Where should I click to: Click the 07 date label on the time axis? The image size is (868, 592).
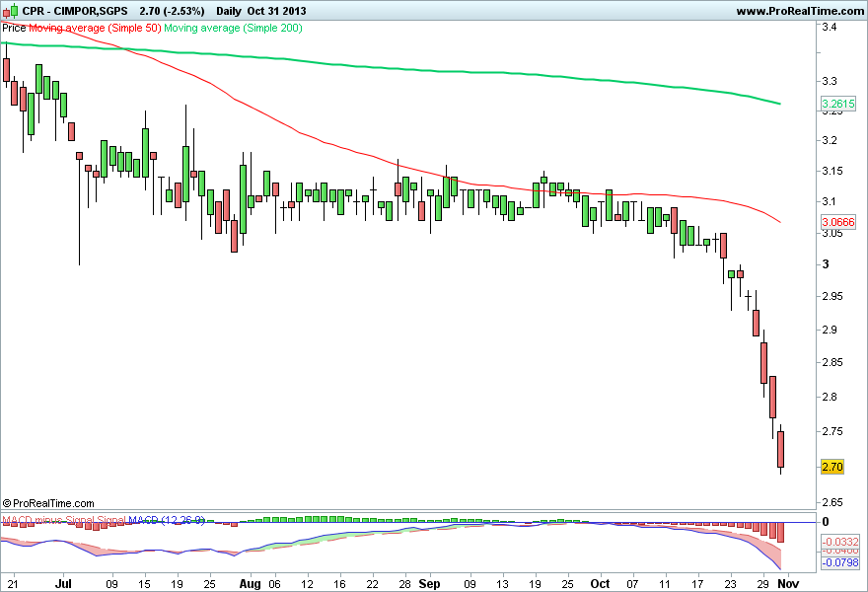632,584
